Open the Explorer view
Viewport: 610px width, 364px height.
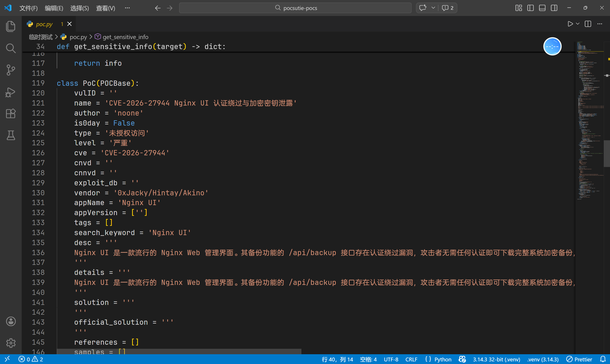tap(10, 26)
